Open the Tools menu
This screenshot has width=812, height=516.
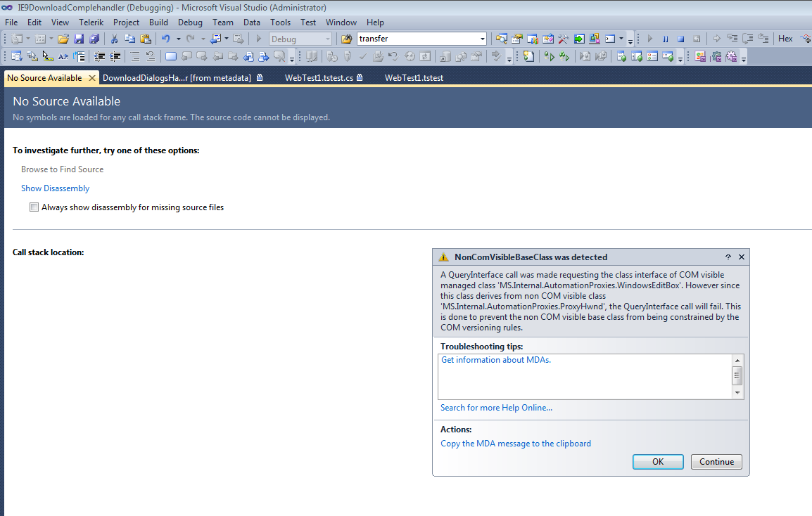[280, 22]
